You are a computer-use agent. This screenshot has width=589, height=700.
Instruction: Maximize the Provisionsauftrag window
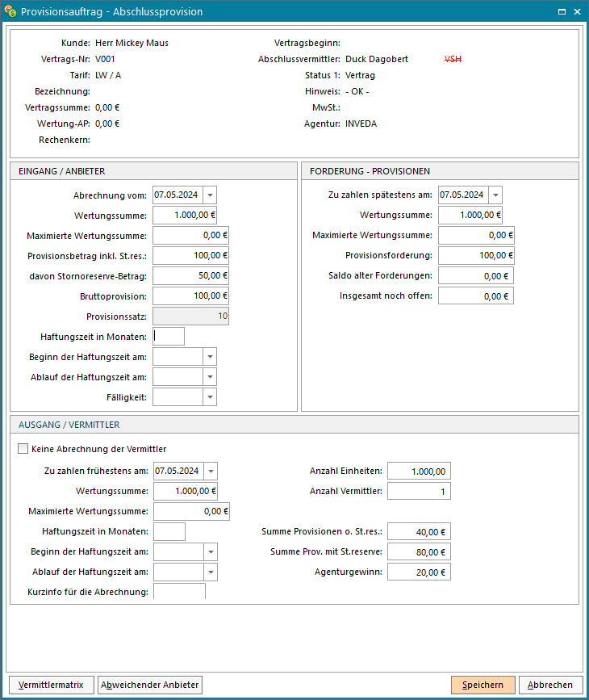(x=562, y=12)
